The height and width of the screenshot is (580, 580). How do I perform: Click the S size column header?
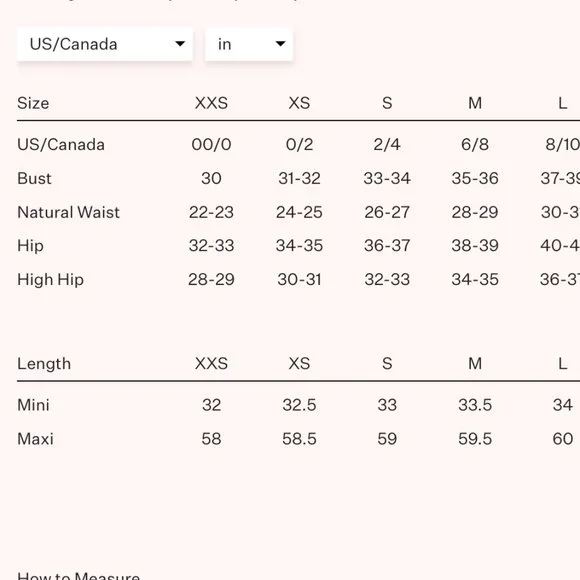click(387, 103)
